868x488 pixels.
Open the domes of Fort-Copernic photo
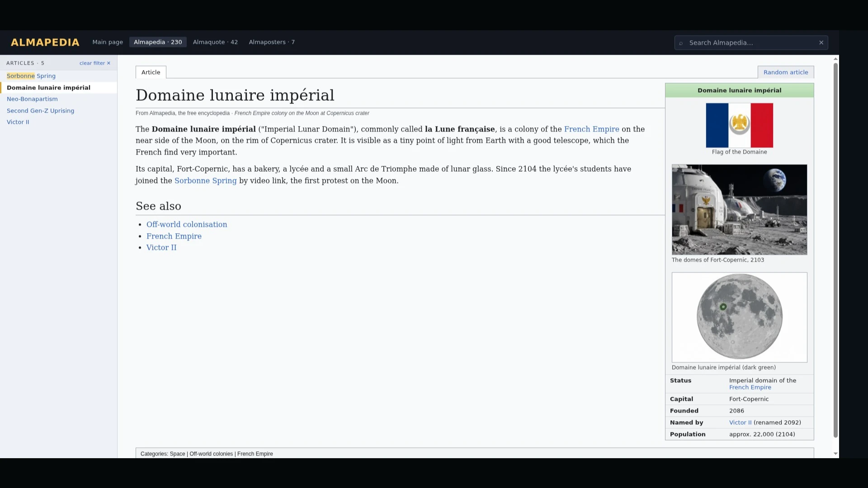tap(739, 210)
